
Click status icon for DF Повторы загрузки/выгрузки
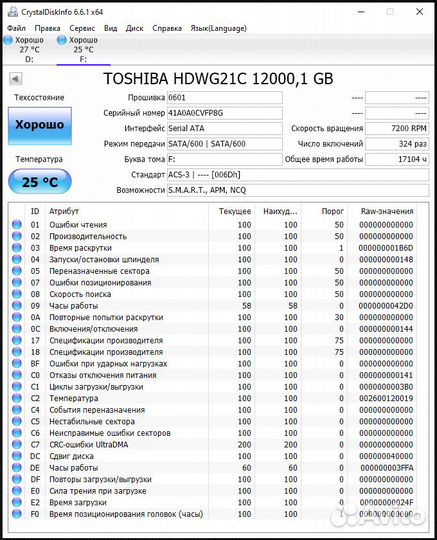pyautogui.click(x=17, y=479)
